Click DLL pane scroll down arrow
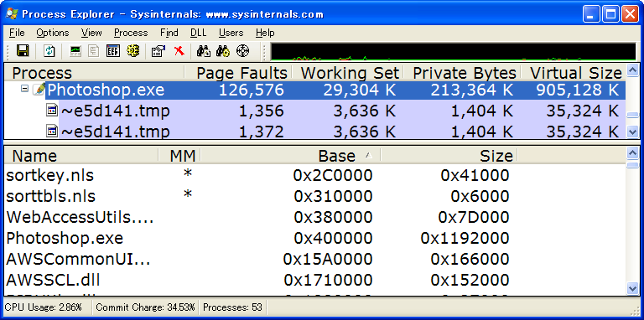 point(632,288)
